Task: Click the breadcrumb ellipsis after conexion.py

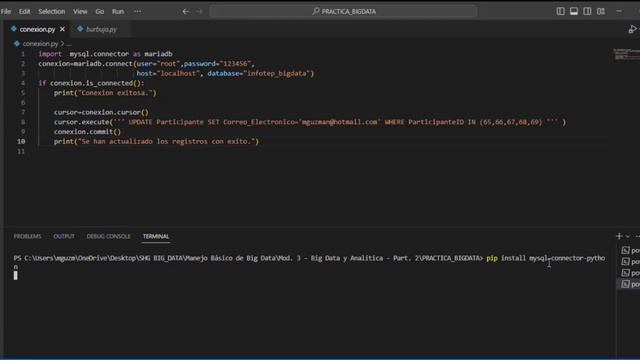Action: (x=69, y=44)
